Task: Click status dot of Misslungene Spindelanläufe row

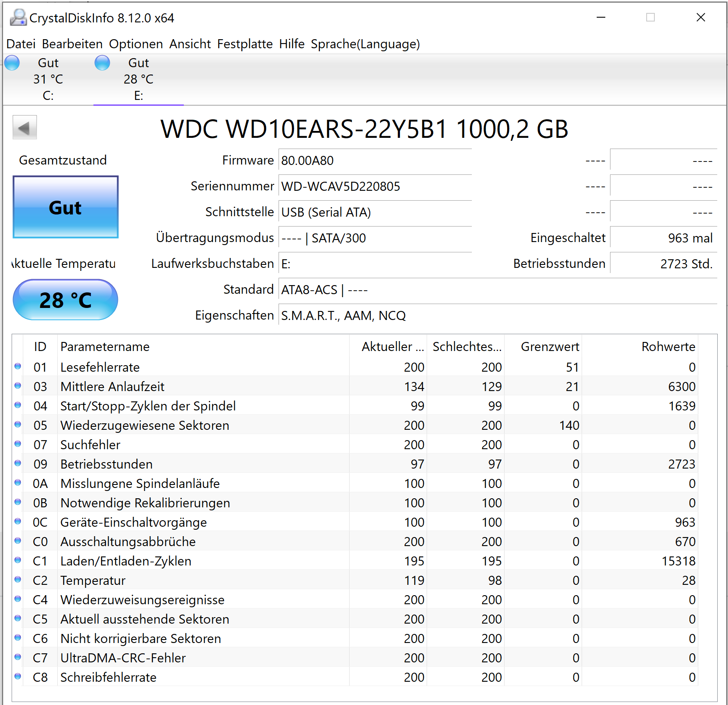Action: pyautogui.click(x=18, y=482)
